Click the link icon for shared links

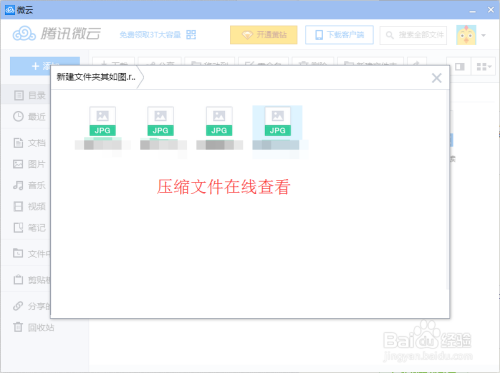tap(18, 306)
